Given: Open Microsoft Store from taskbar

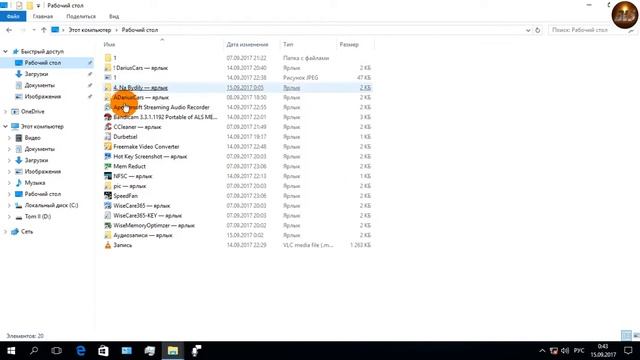Looking at the screenshot, I should click(103, 351).
